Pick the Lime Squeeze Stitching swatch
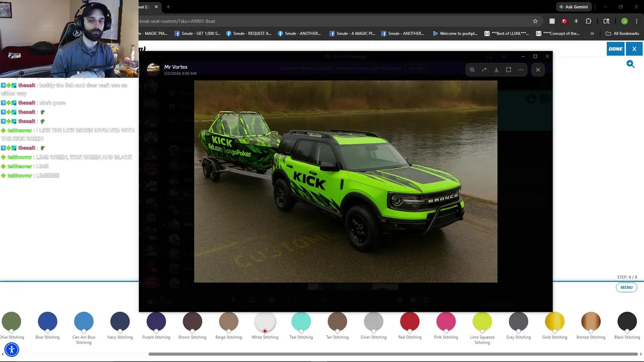This screenshot has height=362, width=644. [482, 321]
